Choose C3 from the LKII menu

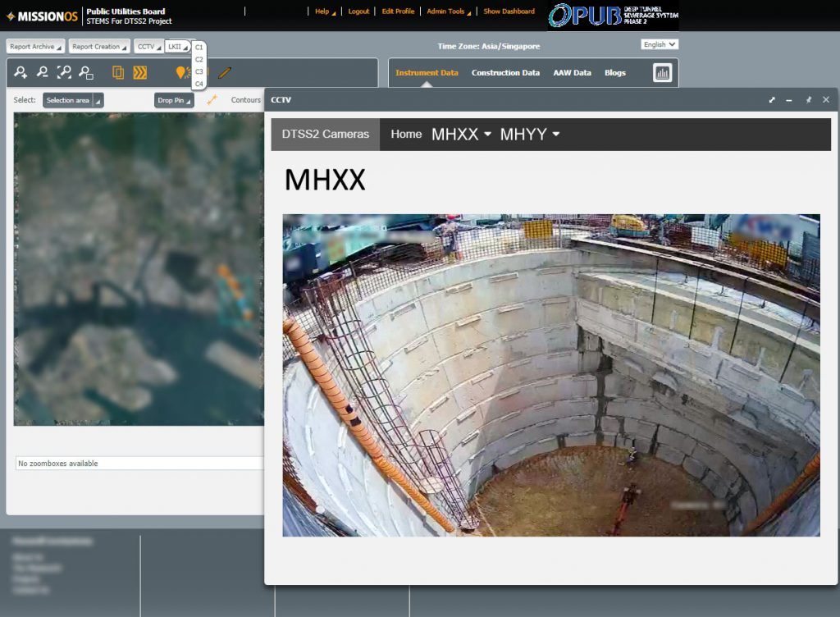199,71
